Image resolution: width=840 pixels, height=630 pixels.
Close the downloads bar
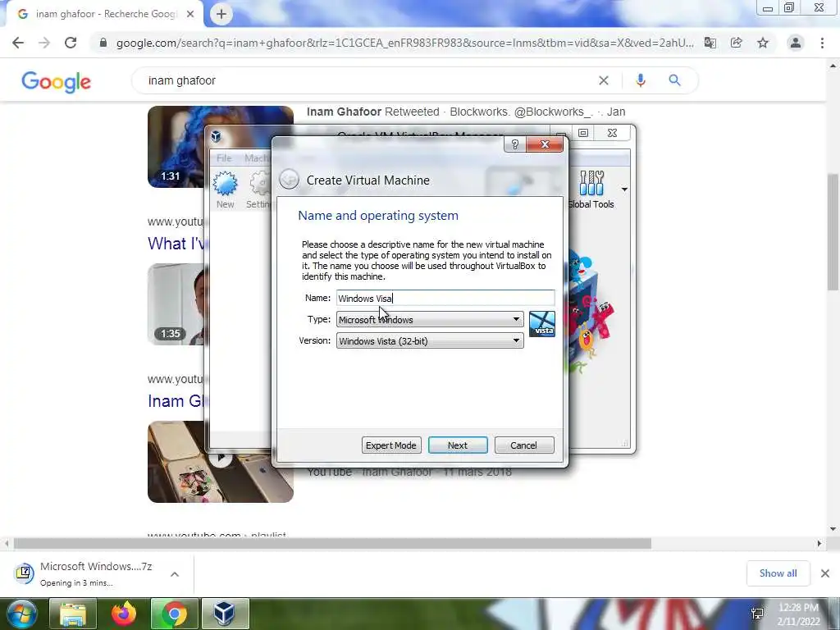pyautogui.click(x=825, y=573)
